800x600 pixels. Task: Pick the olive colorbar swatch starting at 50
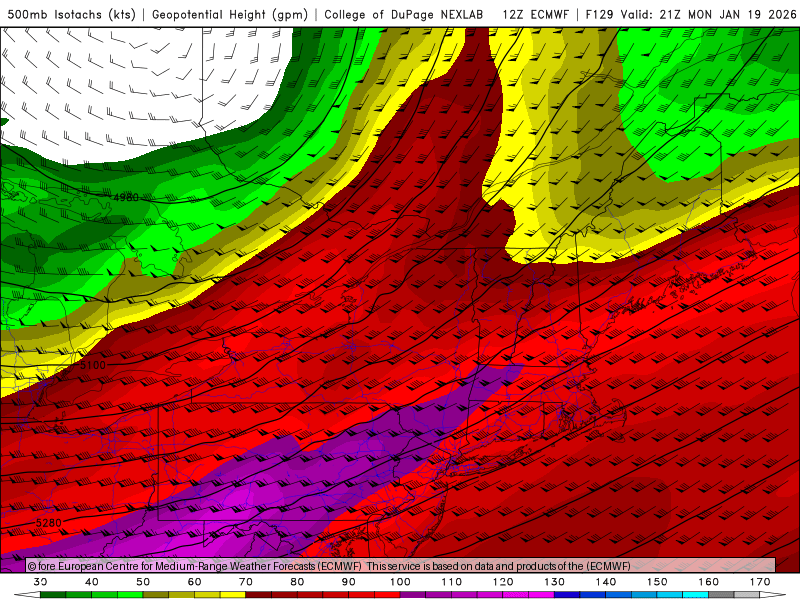point(156,595)
